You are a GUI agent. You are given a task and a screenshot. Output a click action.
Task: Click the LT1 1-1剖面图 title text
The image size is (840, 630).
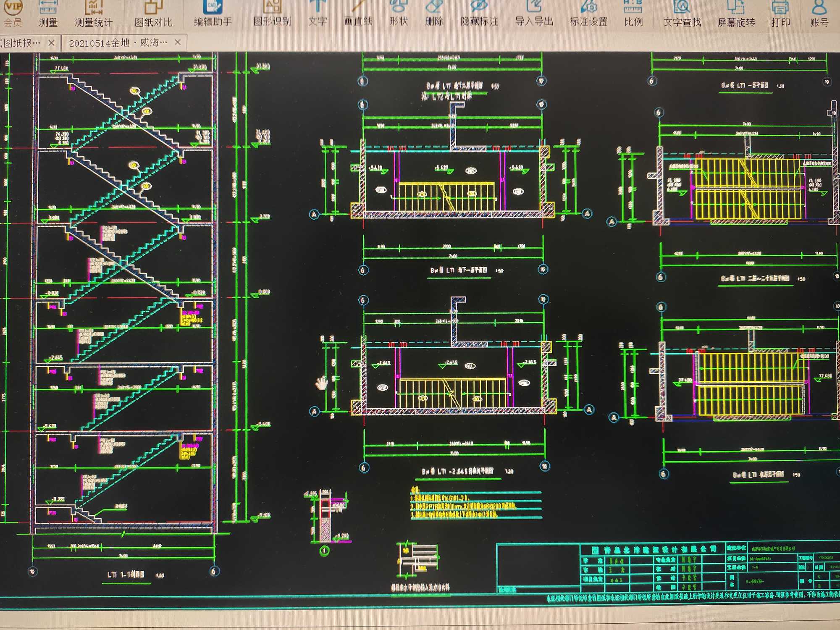tap(126, 574)
